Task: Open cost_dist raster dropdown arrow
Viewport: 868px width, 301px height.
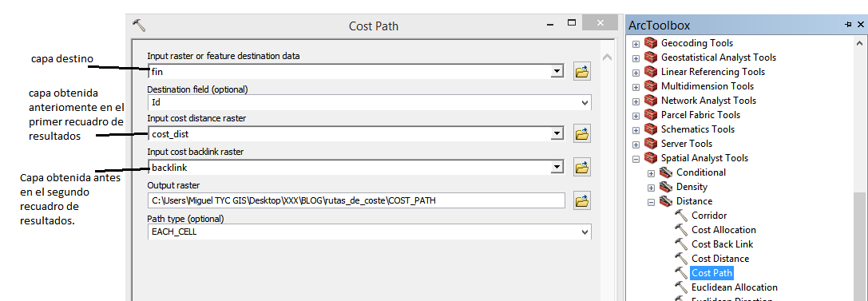Action: tap(557, 133)
